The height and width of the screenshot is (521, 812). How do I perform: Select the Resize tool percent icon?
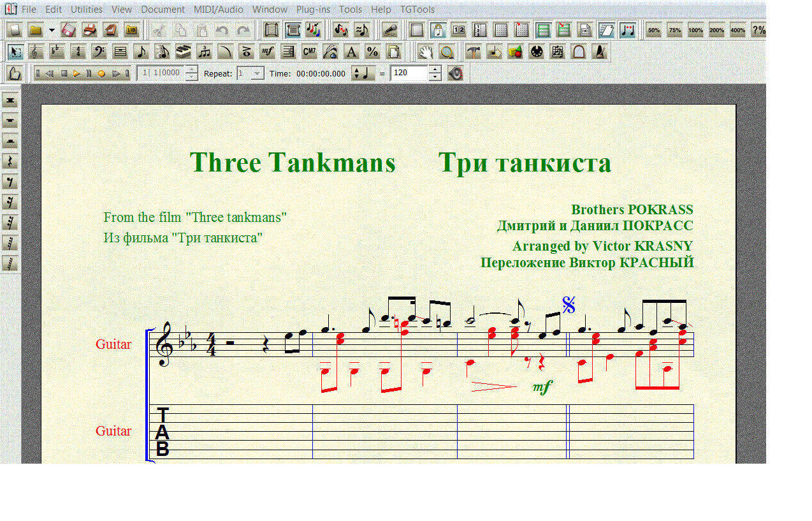coord(372,52)
